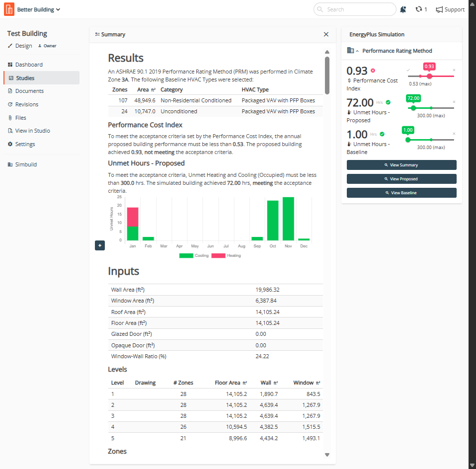The image size is (476, 469).
Task: Click into the Search field
Action: coord(355,9)
